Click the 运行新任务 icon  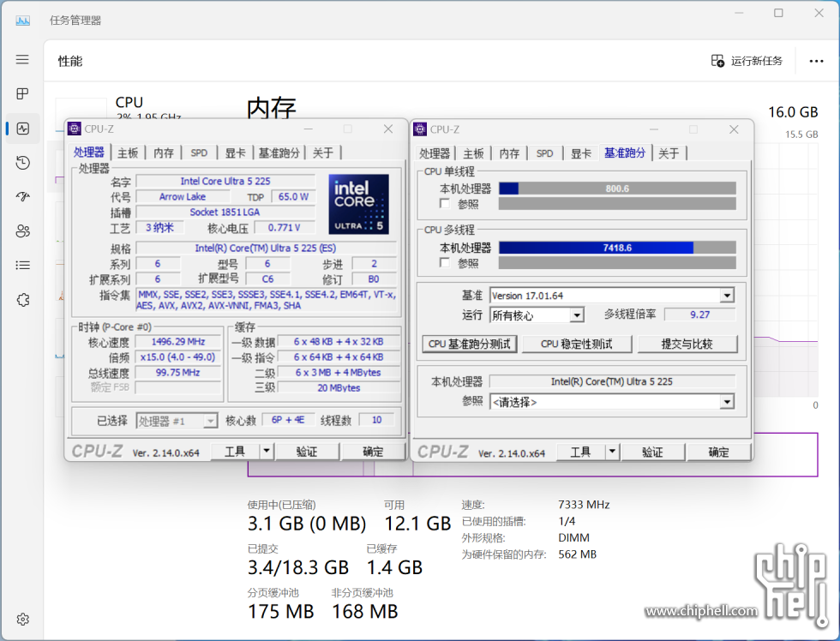click(717, 61)
